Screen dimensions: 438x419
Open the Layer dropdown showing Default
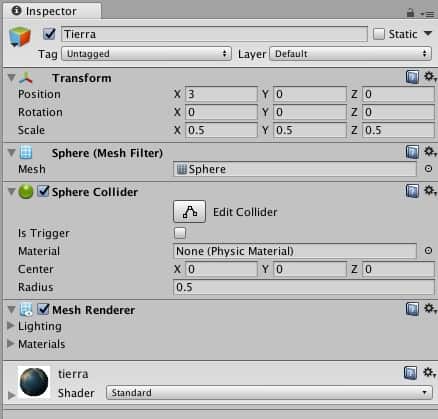[350, 54]
